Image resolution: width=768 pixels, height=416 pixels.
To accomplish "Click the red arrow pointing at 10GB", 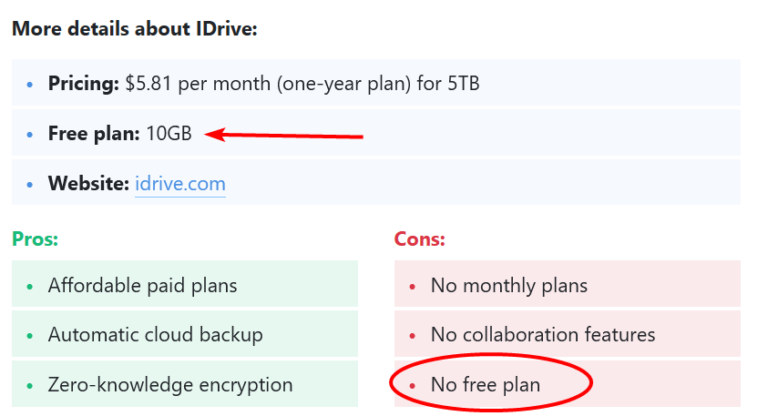I will pyautogui.click(x=290, y=134).
